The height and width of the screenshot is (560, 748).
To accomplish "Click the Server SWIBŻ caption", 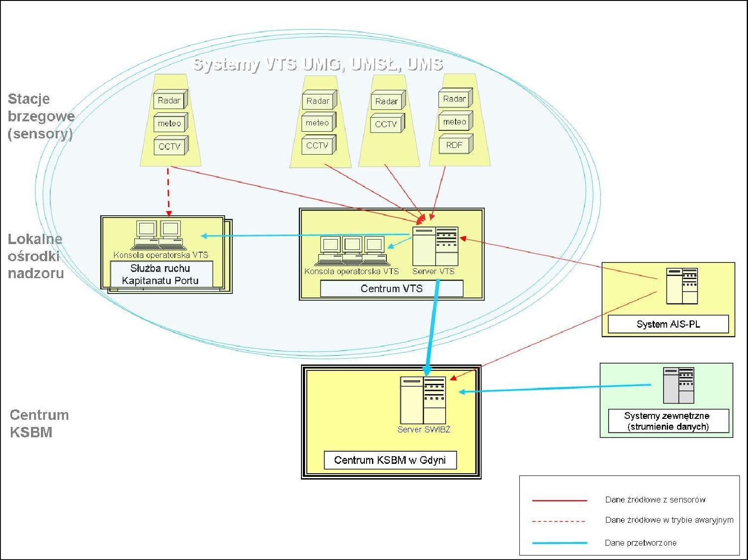I will 424,430.
